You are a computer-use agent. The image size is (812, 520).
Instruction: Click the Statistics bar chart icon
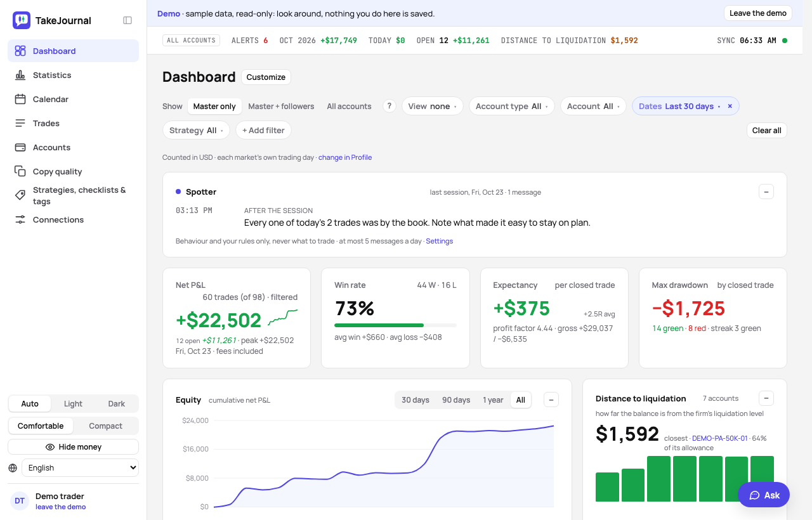click(x=20, y=75)
